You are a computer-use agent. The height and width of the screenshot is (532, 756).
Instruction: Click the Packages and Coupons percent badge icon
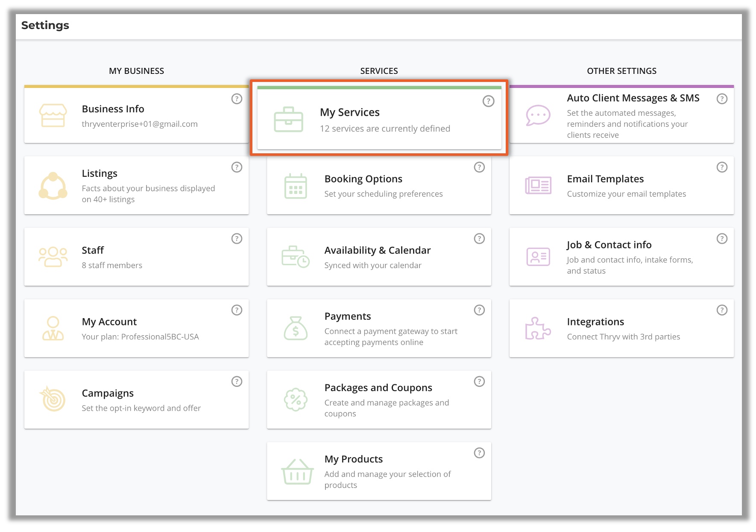(x=296, y=400)
